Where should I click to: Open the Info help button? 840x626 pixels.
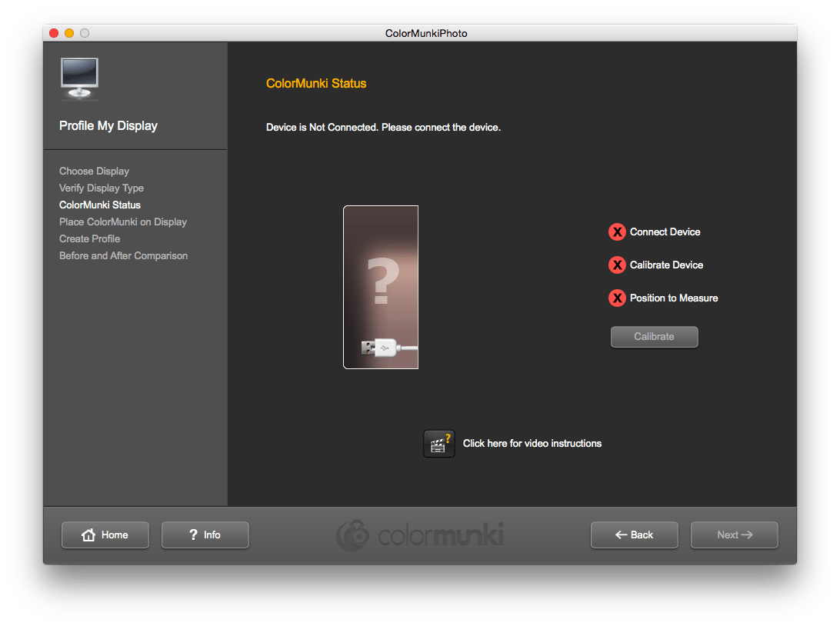[205, 534]
